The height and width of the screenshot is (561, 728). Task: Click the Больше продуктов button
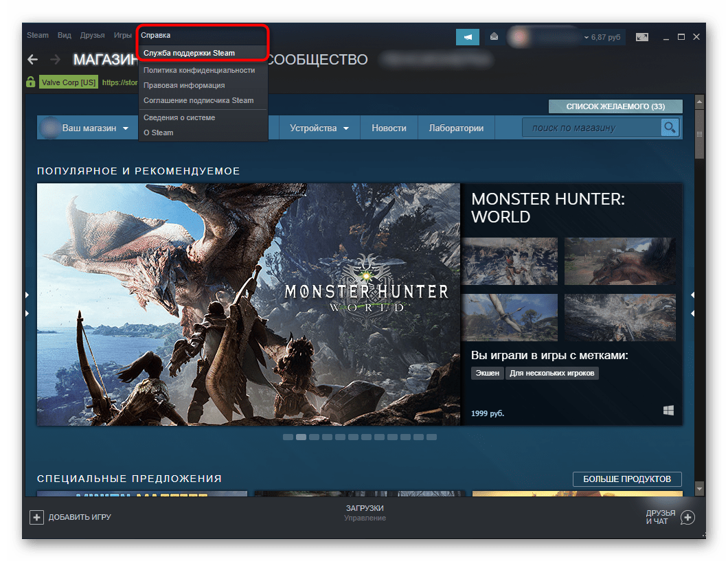(626, 479)
